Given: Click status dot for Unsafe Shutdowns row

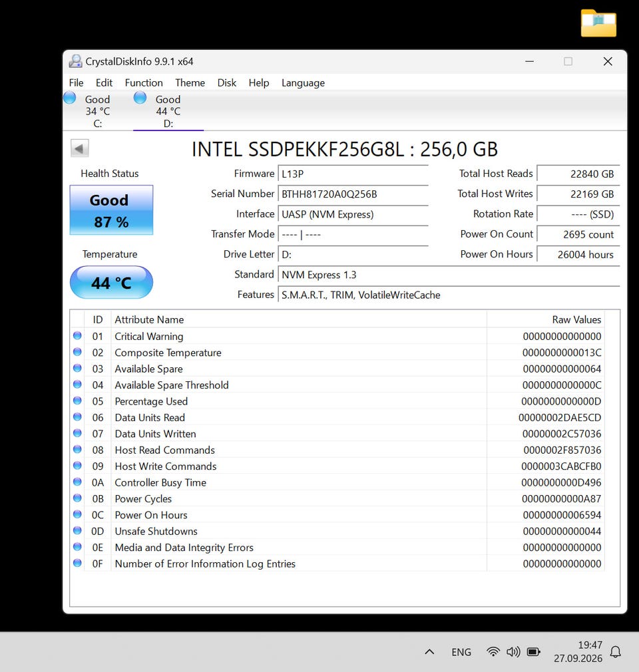Looking at the screenshot, I should (x=77, y=531).
